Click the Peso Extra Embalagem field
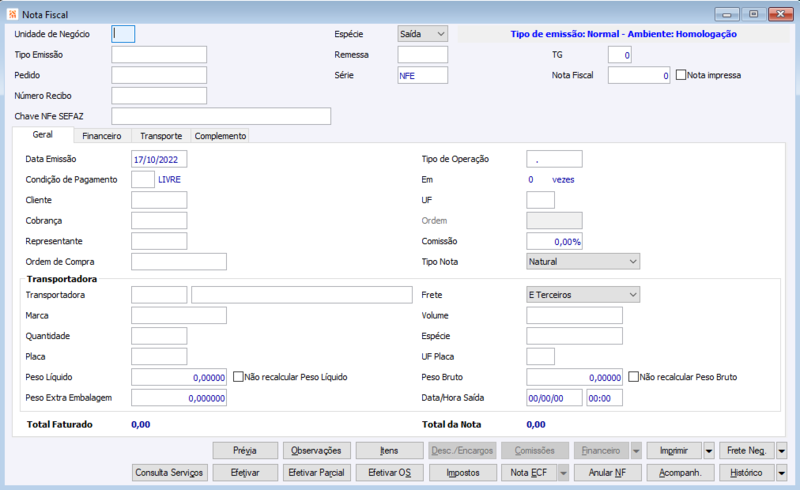Viewport: 800px width, 490px height. (x=179, y=398)
